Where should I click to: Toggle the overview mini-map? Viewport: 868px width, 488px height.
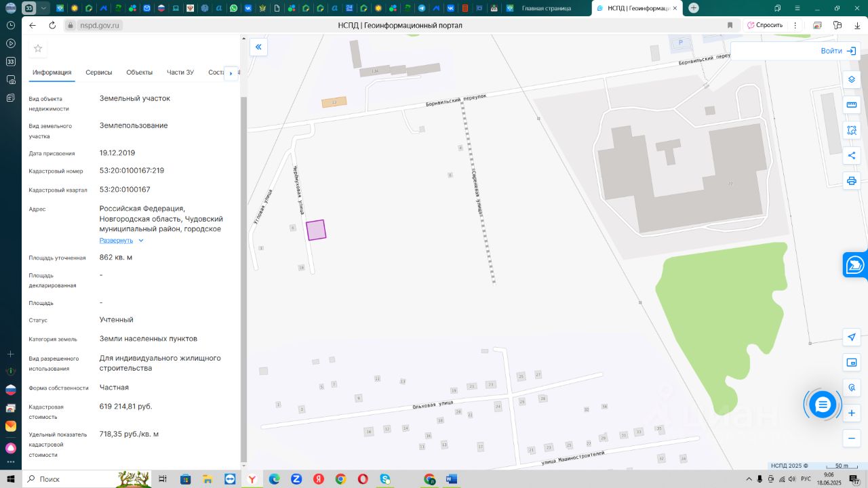tap(852, 363)
